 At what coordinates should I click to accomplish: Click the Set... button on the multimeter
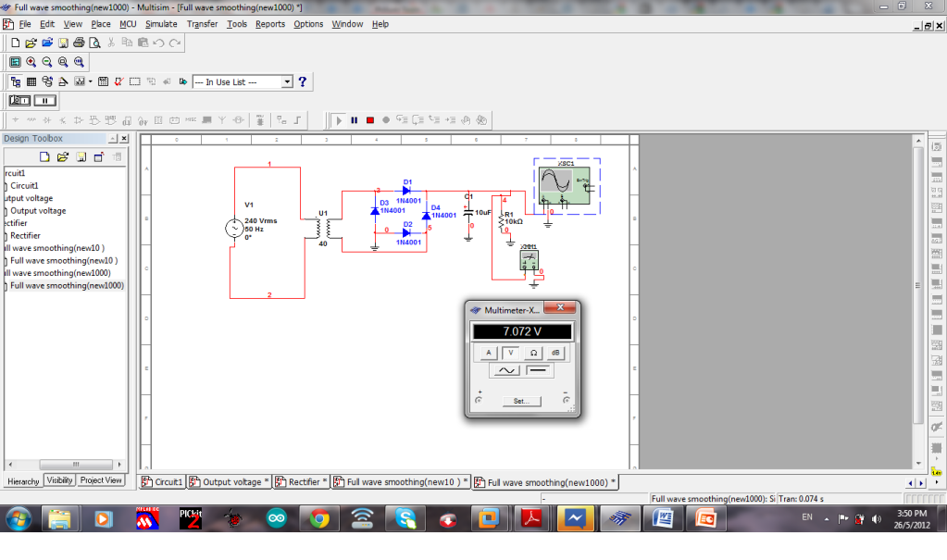click(x=520, y=400)
